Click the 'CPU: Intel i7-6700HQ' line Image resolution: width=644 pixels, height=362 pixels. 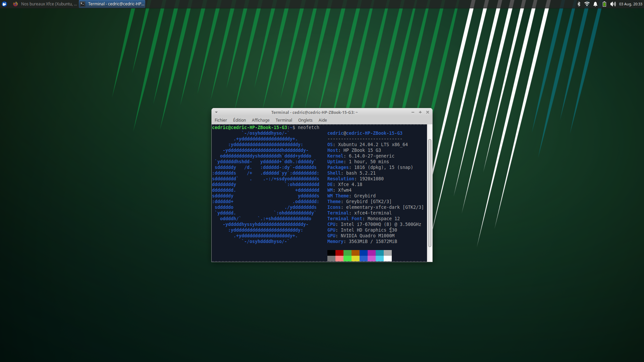[x=374, y=225]
